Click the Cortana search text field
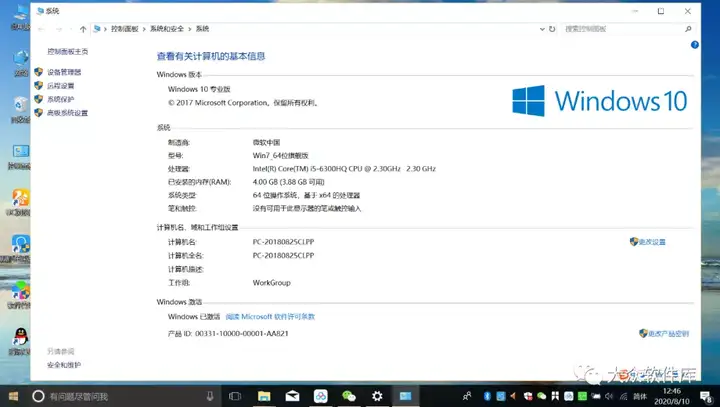This screenshot has width=720, height=407. [124, 396]
